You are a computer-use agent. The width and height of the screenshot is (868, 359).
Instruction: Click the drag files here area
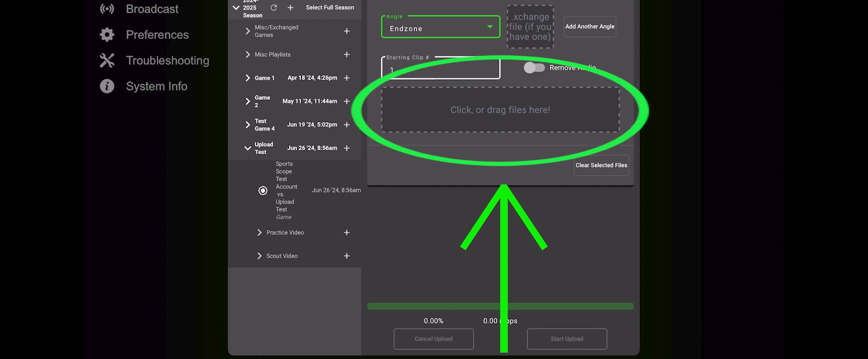click(500, 110)
